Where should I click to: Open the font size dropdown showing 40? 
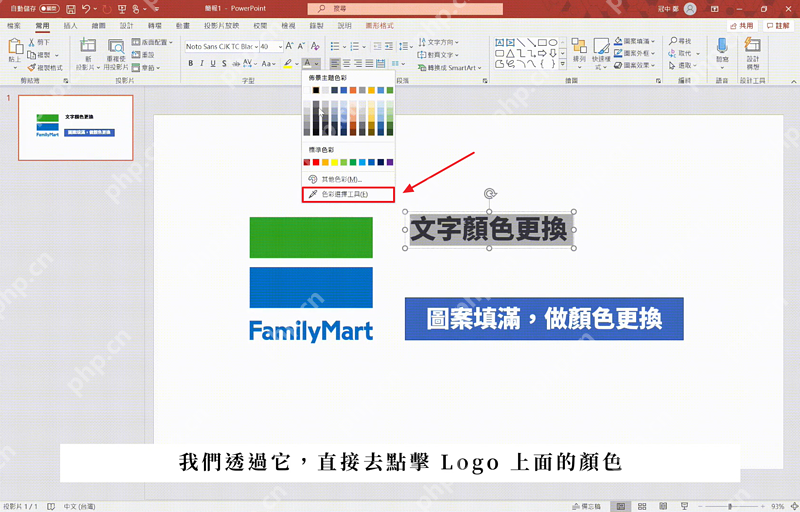pyautogui.click(x=280, y=46)
